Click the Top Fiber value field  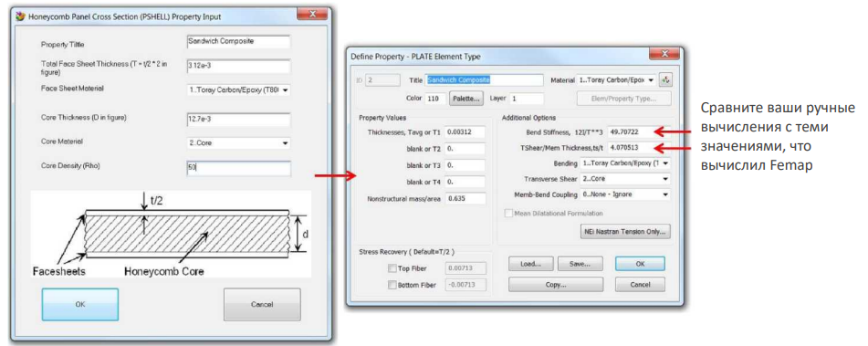pyautogui.click(x=465, y=268)
